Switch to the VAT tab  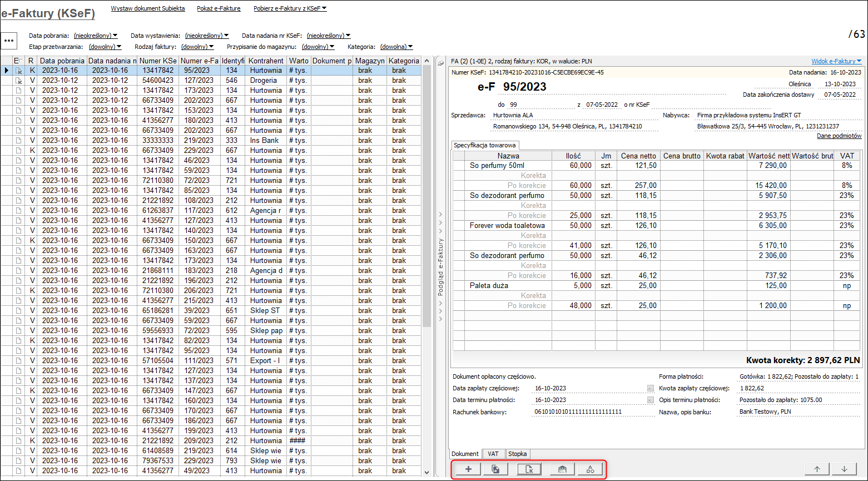coord(493,454)
